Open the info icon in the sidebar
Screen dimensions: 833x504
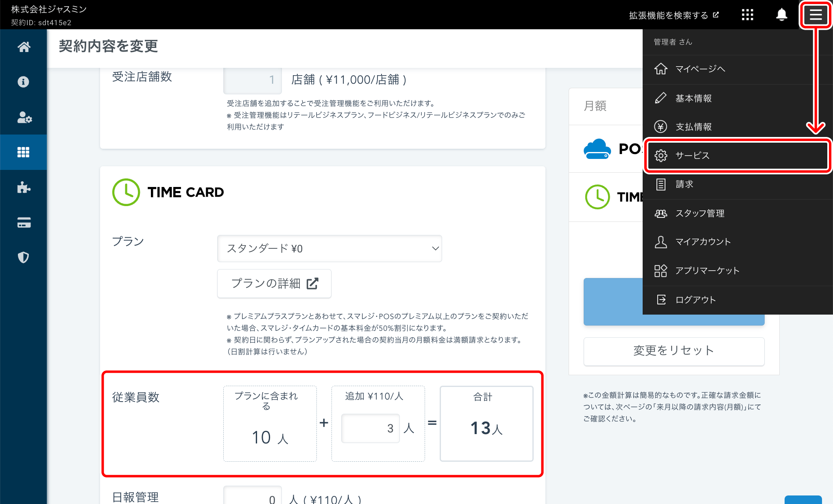click(23, 81)
